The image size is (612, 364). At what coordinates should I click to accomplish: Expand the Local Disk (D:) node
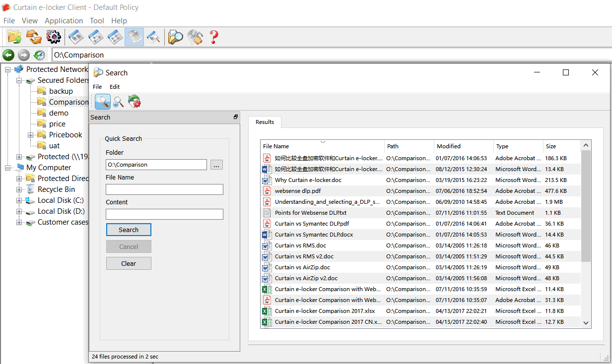coord(19,211)
